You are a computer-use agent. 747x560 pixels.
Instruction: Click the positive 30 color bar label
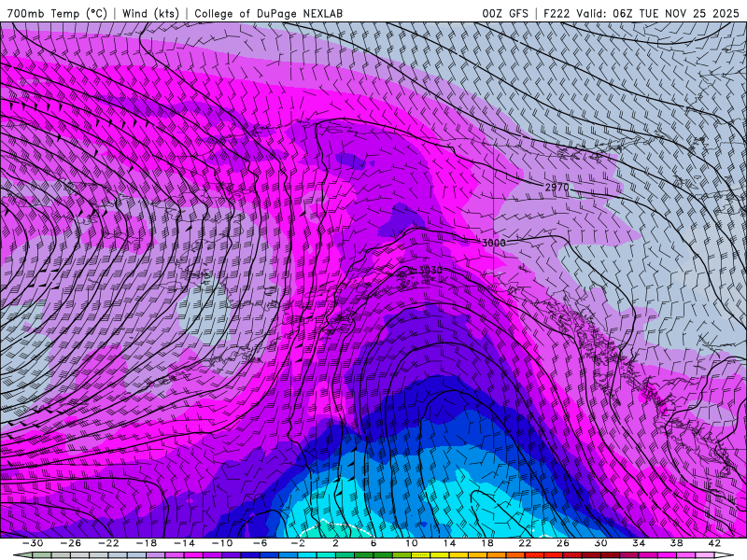(x=600, y=543)
